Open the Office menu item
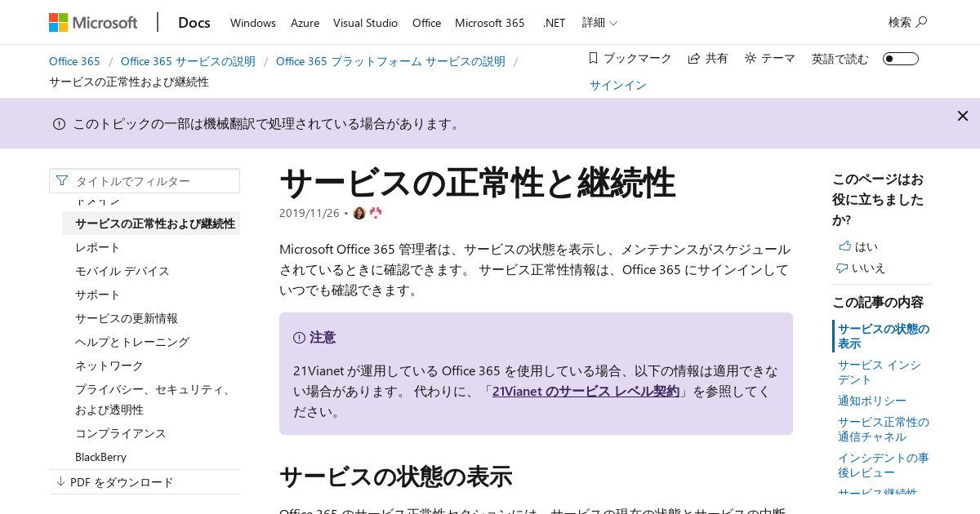This screenshot has width=980, height=514. pos(426,23)
